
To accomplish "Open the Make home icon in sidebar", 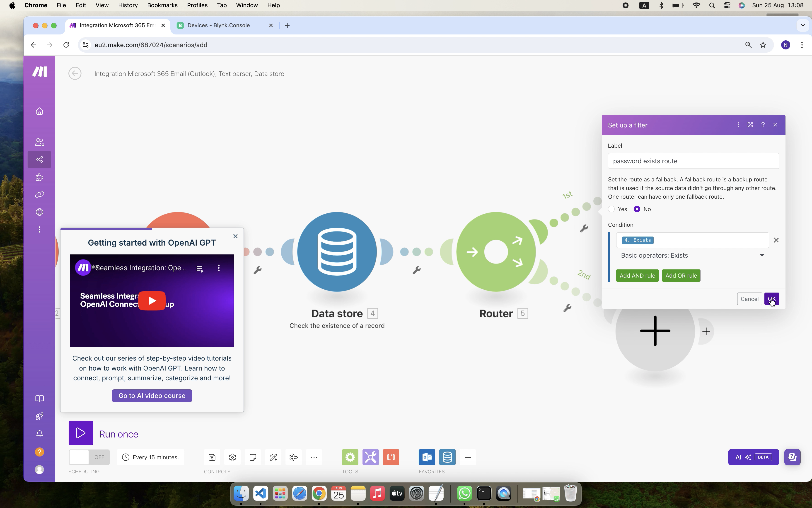I will [x=40, y=111].
